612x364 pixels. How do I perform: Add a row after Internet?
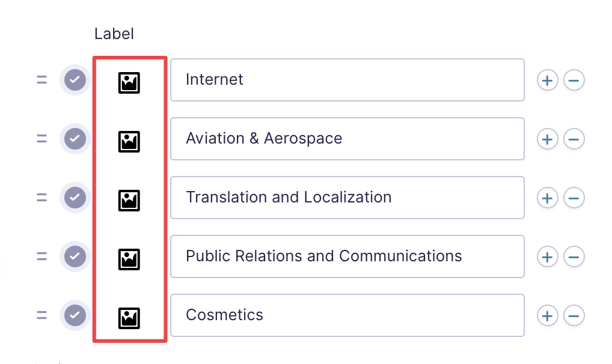[x=547, y=80]
